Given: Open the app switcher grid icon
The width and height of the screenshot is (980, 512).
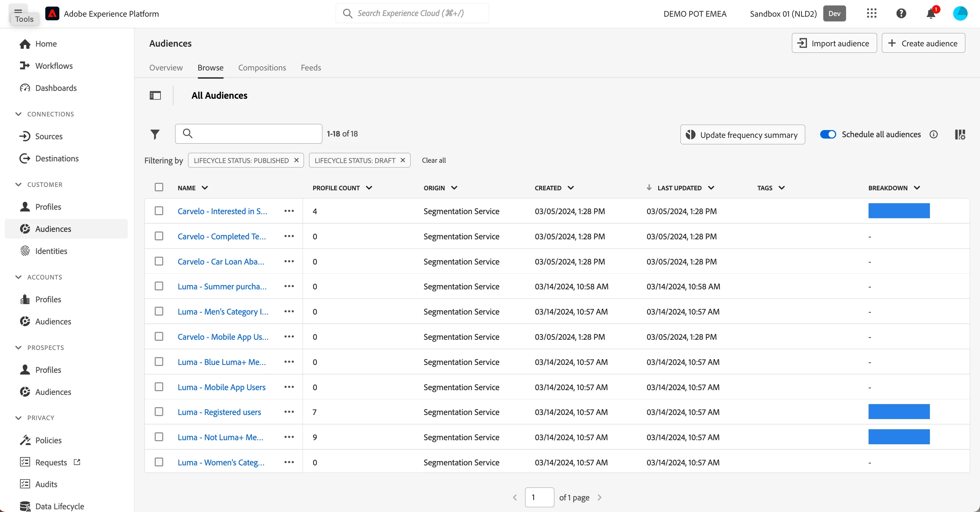Looking at the screenshot, I should [x=872, y=14].
